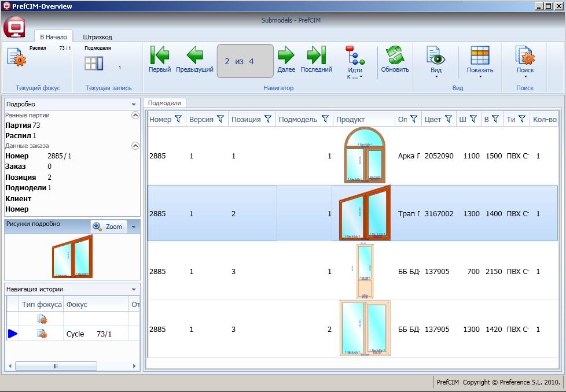This screenshot has height=392, width=566.
Task: Switch to the В Начало ribbon tab
Action: (53, 37)
